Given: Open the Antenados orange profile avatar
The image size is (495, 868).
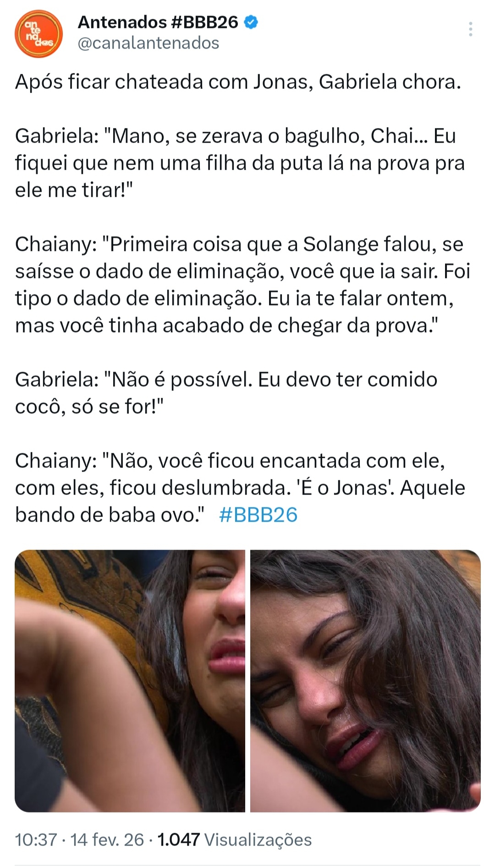Looking at the screenshot, I should pos(38,33).
